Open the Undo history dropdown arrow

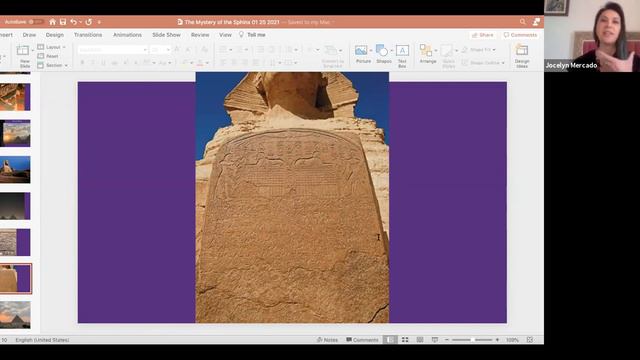tap(80, 22)
